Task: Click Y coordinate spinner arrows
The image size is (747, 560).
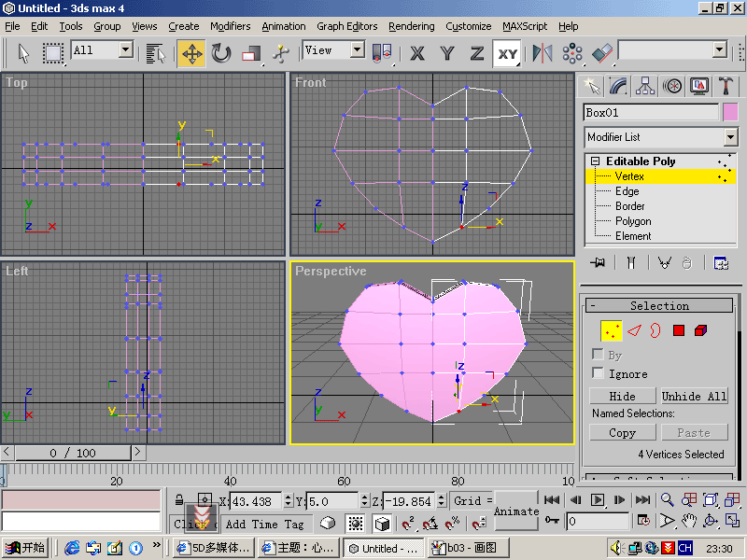Action: pos(364,500)
